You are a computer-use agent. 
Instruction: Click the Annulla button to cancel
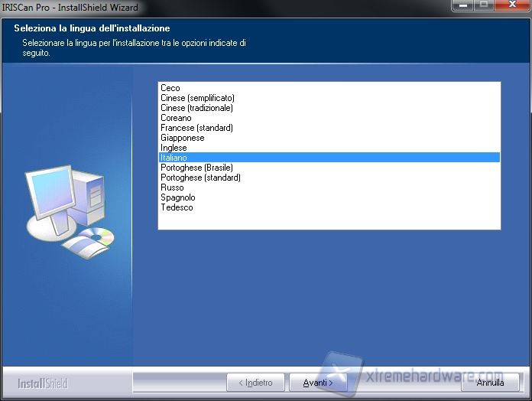tap(490, 382)
